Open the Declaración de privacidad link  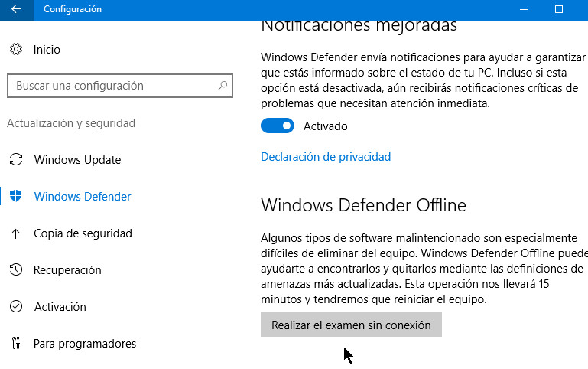click(326, 156)
